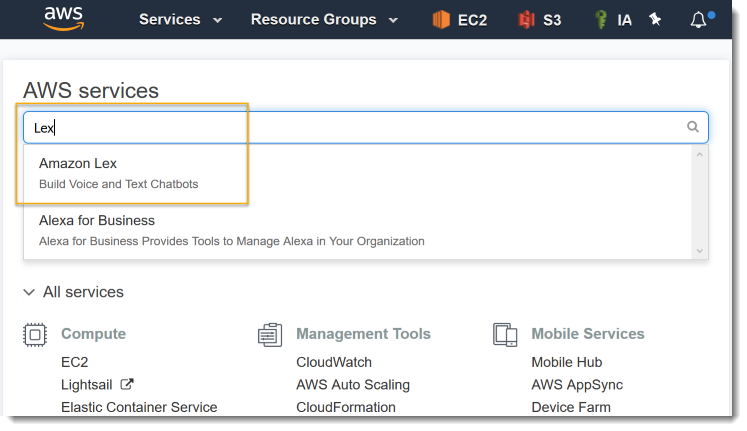Click the pushpin shortcuts icon

656,20
